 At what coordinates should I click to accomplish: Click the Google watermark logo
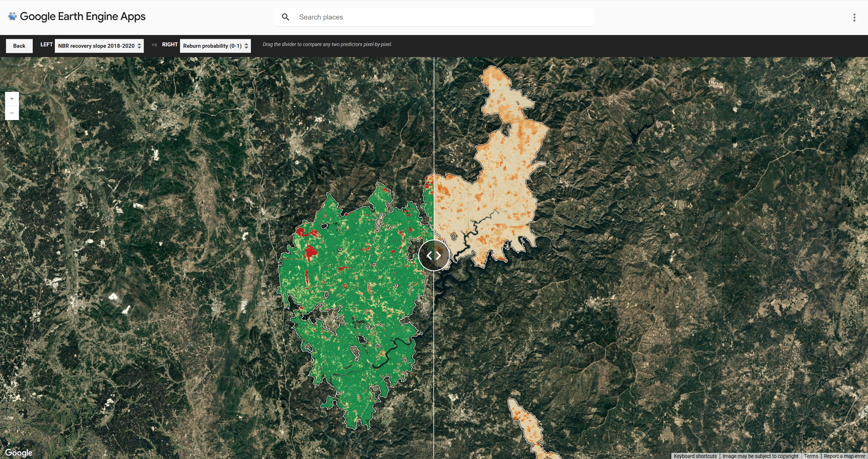coord(19,453)
